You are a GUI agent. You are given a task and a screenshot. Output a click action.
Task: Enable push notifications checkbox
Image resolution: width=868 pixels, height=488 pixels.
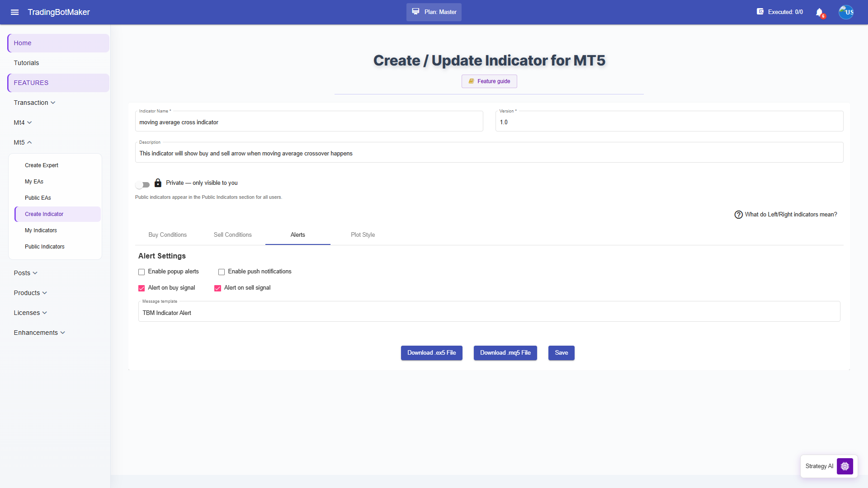coord(222,272)
